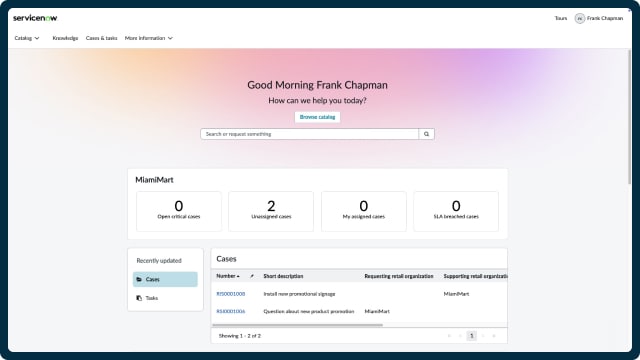The height and width of the screenshot is (360, 640).
Task: Click the Unassigned cases tile
Action: [271, 211]
